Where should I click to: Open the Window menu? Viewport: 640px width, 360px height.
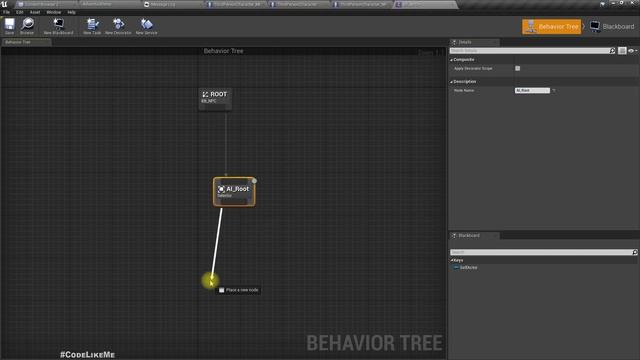[x=54, y=12]
